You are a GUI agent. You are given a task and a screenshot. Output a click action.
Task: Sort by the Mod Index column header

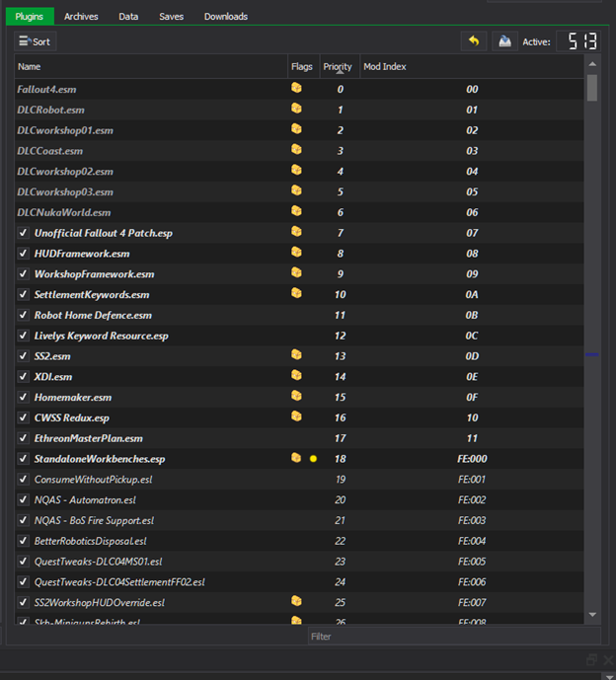pos(472,66)
